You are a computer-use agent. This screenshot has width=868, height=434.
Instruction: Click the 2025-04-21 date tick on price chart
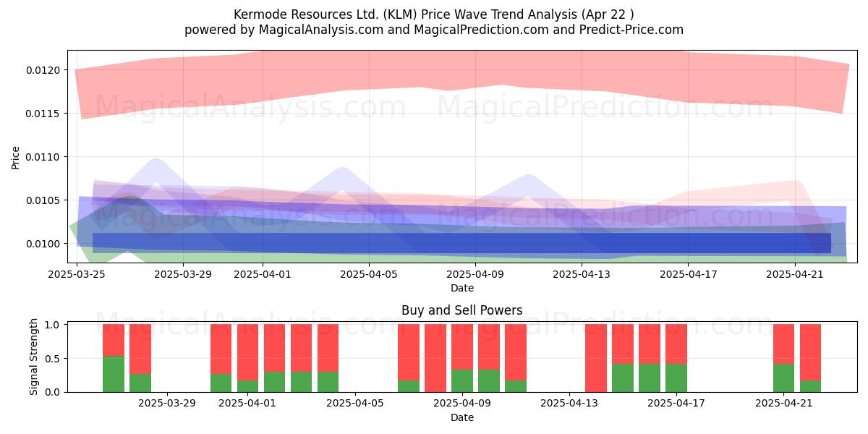tap(795, 274)
